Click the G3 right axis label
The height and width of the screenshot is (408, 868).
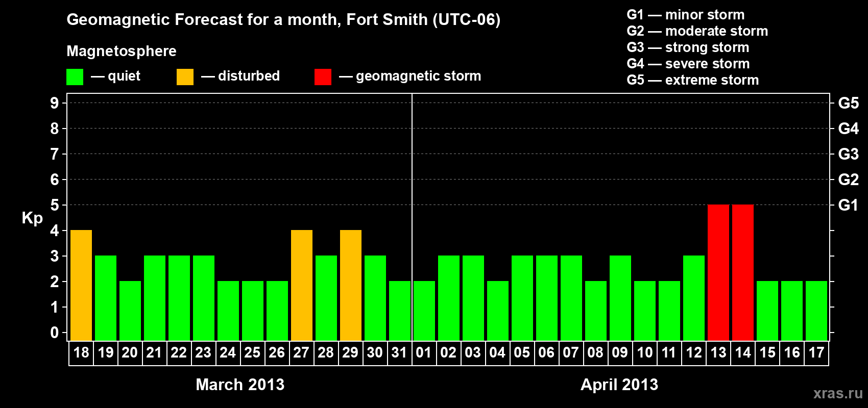pos(849,154)
